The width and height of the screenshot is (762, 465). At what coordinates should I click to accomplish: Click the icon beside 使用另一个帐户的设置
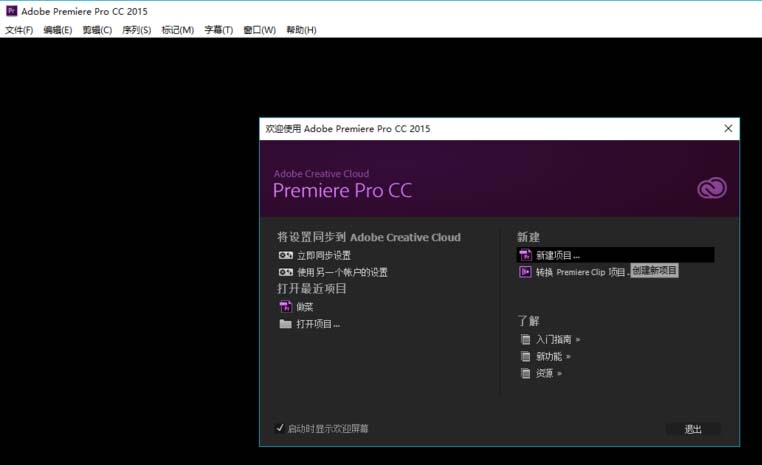pos(286,272)
